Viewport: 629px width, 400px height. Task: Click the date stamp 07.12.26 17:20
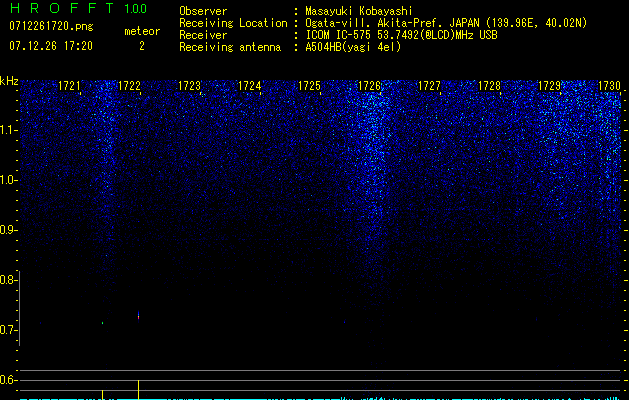[51, 46]
